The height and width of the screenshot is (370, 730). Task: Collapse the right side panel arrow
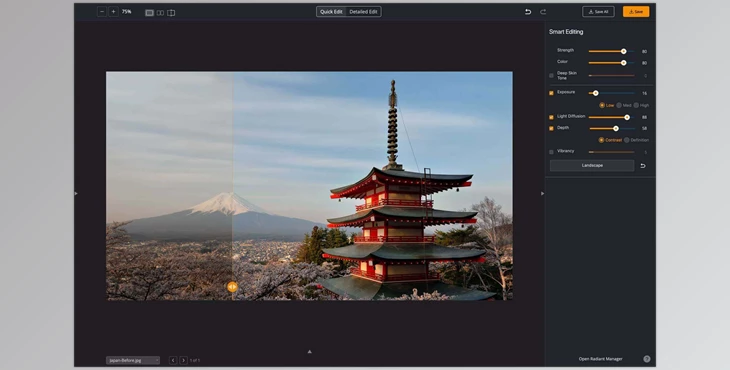pyautogui.click(x=542, y=193)
